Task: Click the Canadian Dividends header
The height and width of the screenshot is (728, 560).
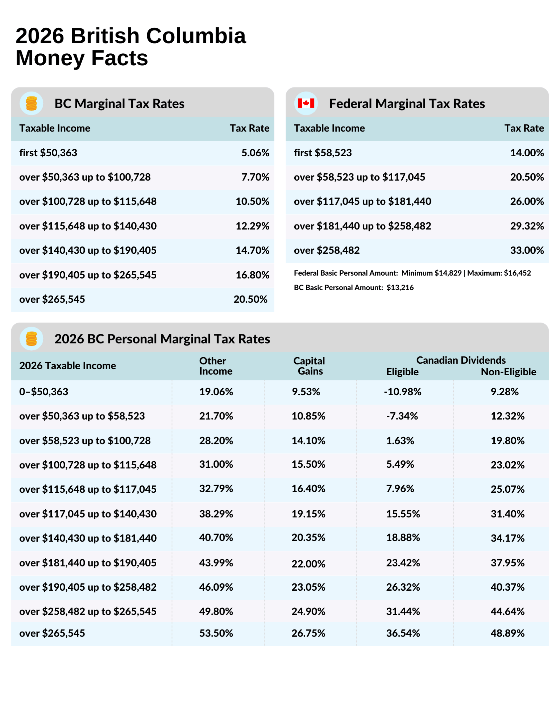Action: [461, 360]
